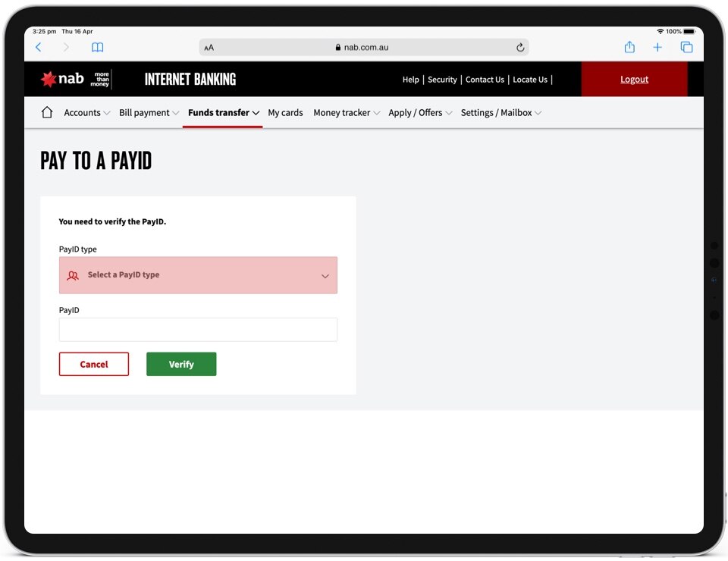Screen dimensions: 728x561
Task: Tap the AA reader text size button
Action: (x=209, y=47)
